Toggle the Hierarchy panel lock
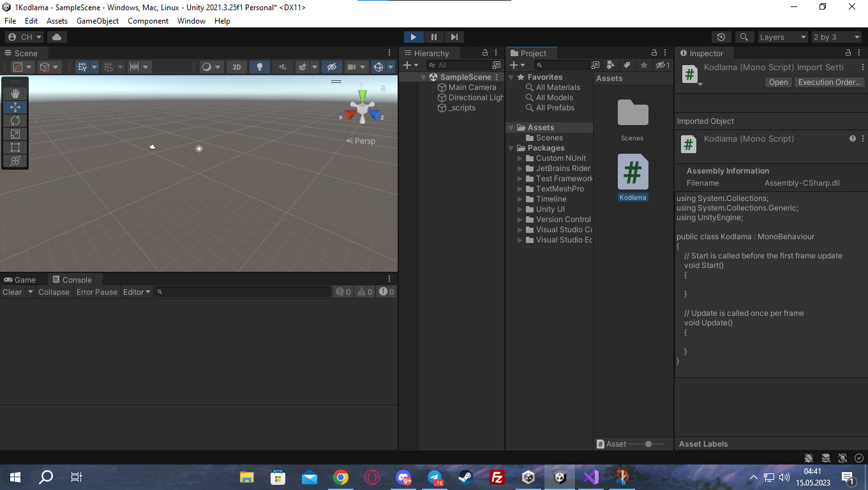Viewport: 868px width, 490px height. point(485,53)
